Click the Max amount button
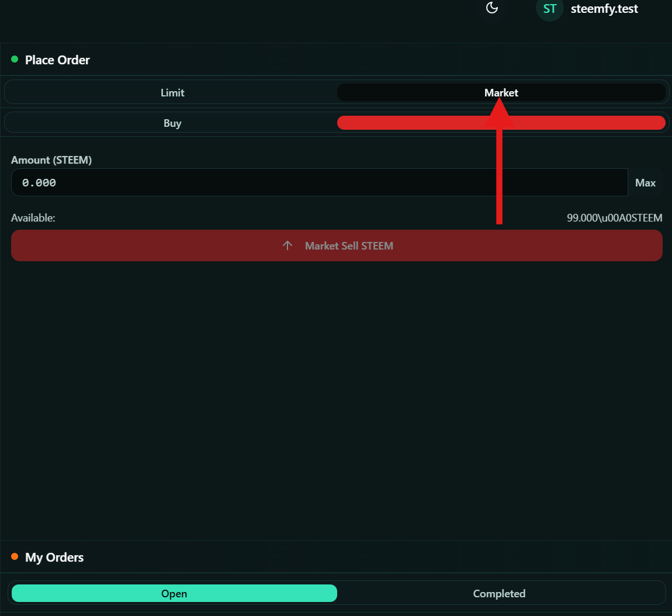672x616 pixels. point(645,182)
